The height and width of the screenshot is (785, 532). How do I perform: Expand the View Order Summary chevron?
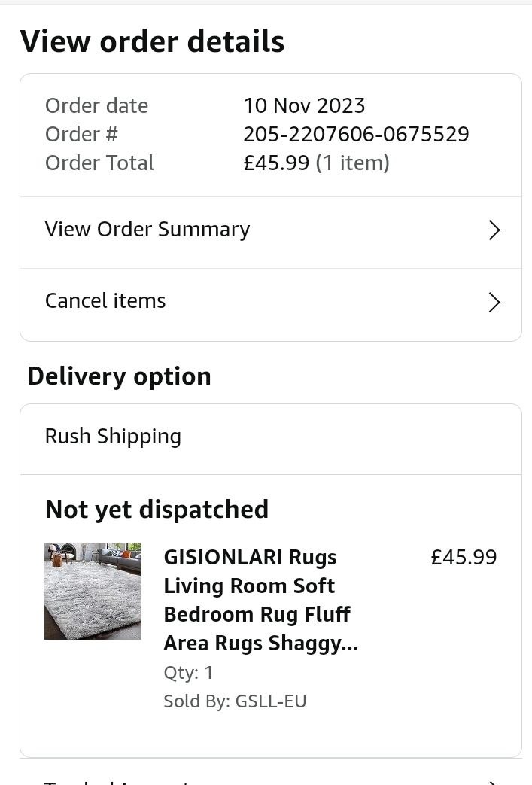pos(494,230)
